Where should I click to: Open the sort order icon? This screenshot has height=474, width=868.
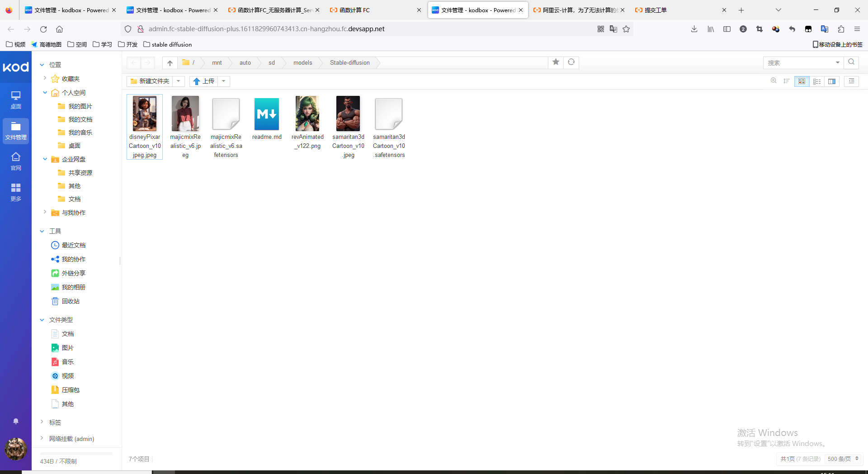[787, 81]
